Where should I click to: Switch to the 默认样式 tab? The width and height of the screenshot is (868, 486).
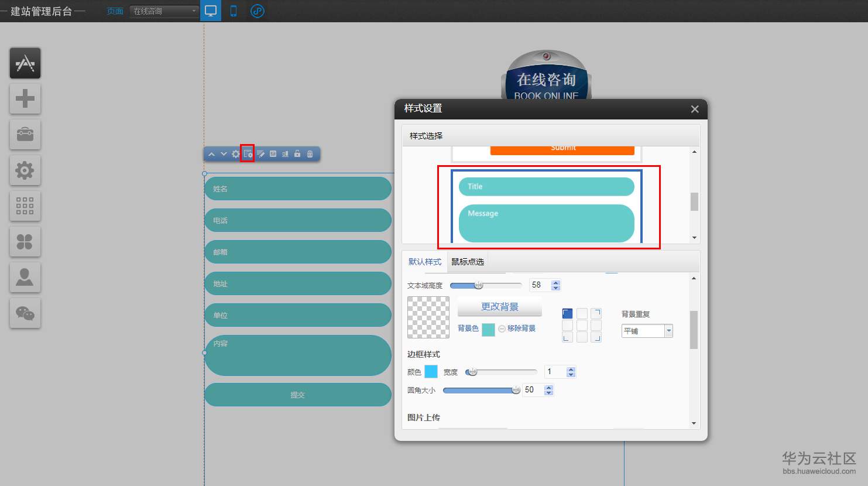[425, 262]
